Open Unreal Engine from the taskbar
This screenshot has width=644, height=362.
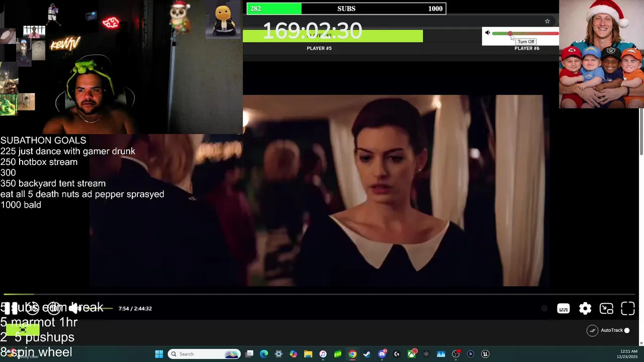485,354
